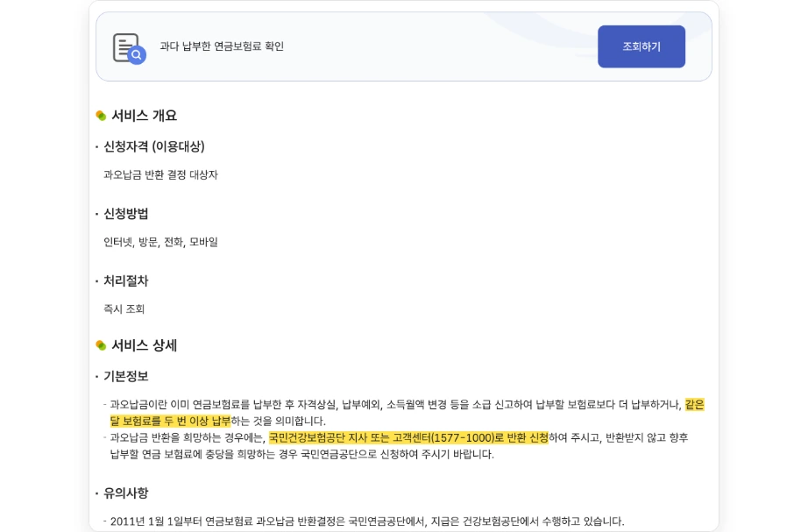Image resolution: width=808 pixels, height=532 pixels.
Task: Click the sentence beginning '과오납금이란 이미 연금보험료를'
Action: point(407,413)
